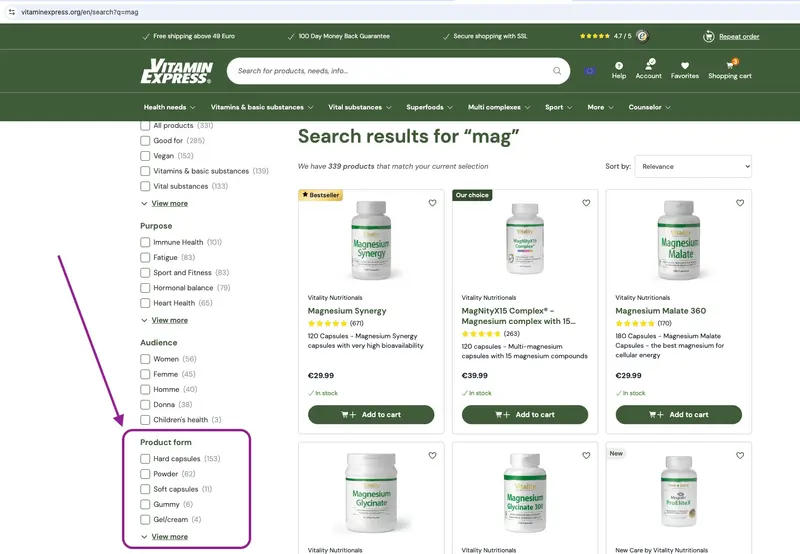
Task: Favorite the New Care product with heart icon
Action: point(740,456)
